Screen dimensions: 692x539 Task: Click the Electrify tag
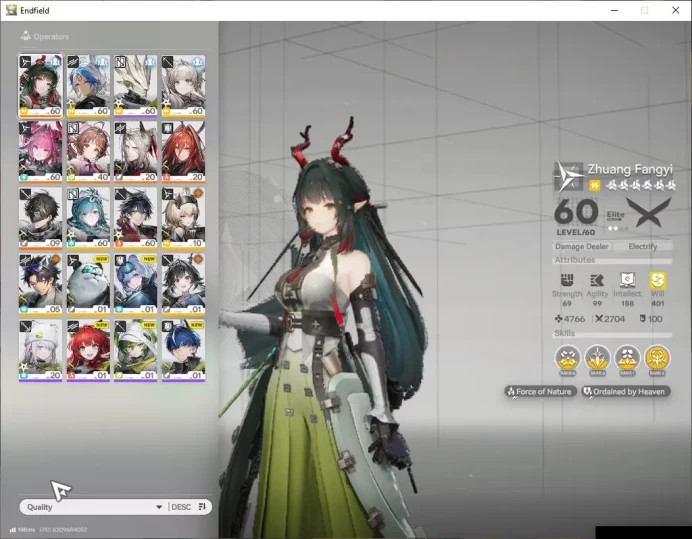(643, 246)
